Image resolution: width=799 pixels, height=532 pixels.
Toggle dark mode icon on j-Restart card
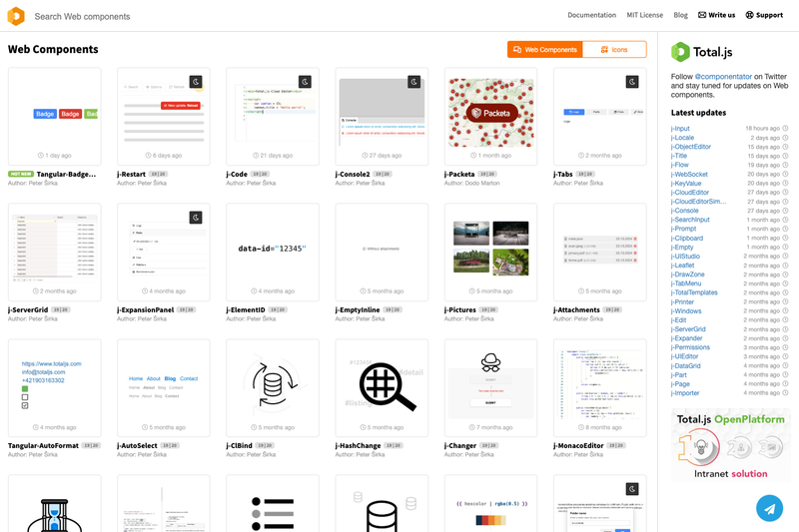click(196, 82)
